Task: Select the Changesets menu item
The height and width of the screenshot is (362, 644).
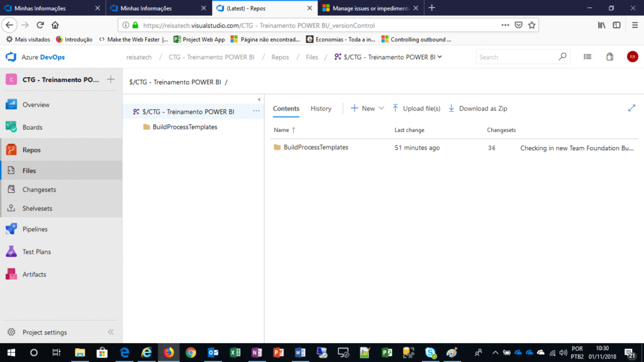Action: coord(39,190)
